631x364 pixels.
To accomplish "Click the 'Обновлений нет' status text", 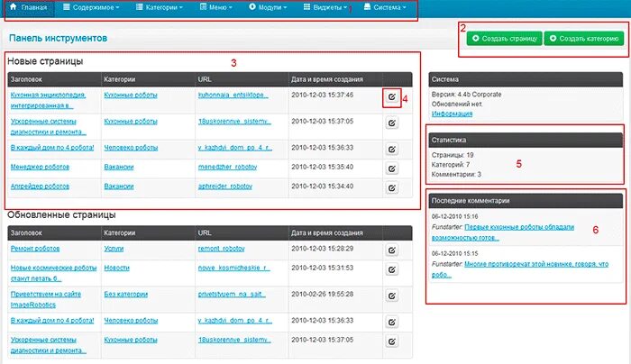I will [x=457, y=104].
